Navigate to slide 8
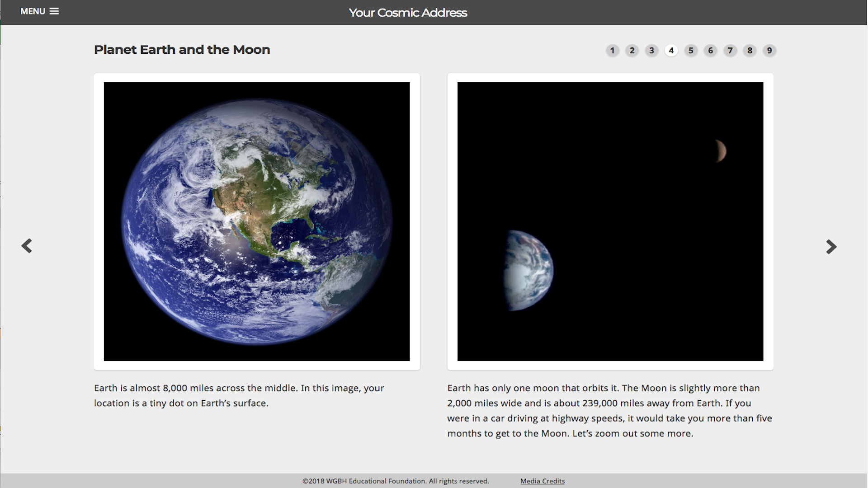Viewport: 868px width, 488px height. pyautogui.click(x=750, y=51)
